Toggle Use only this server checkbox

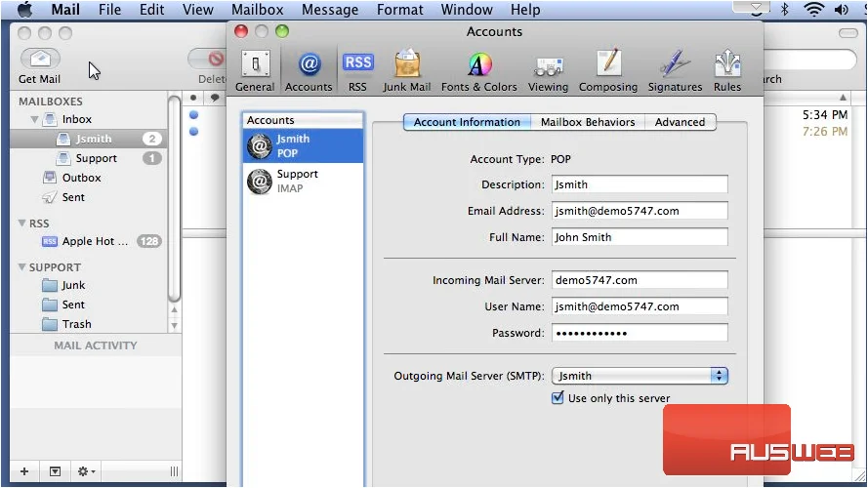(x=558, y=397)
